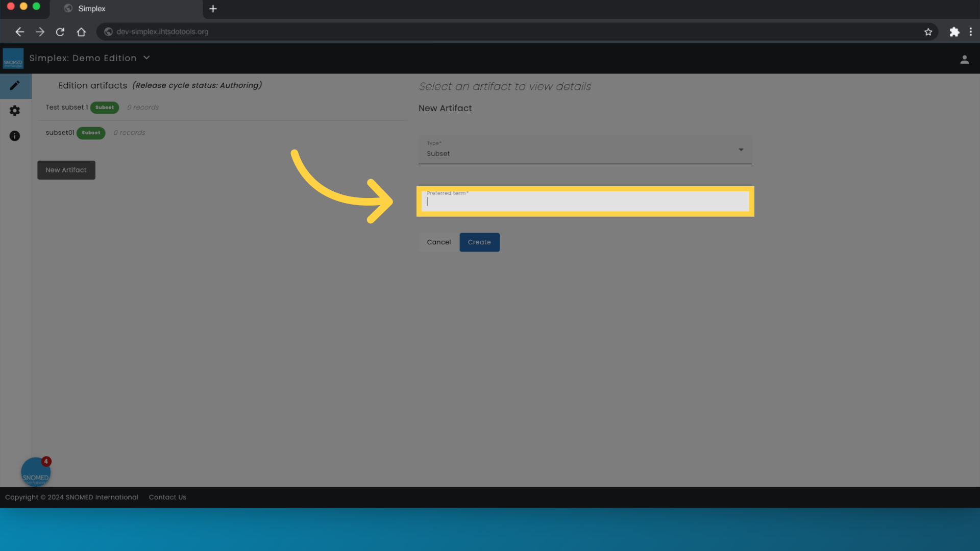
Task: Open the browser home page
Action: tap(81, 32)
